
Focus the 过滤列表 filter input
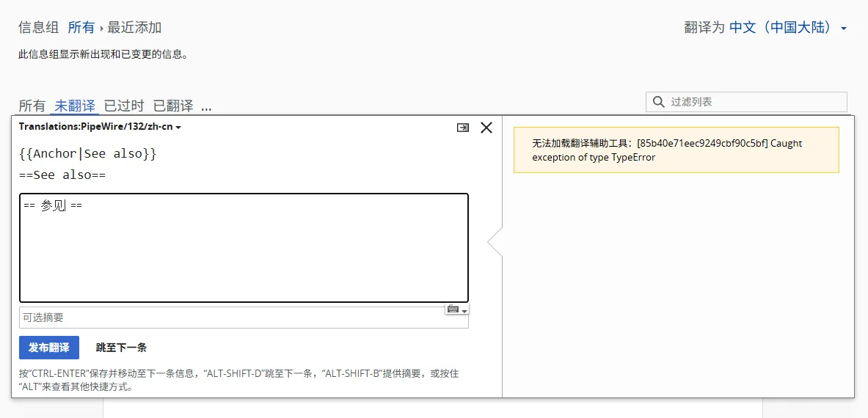(746, 102)
